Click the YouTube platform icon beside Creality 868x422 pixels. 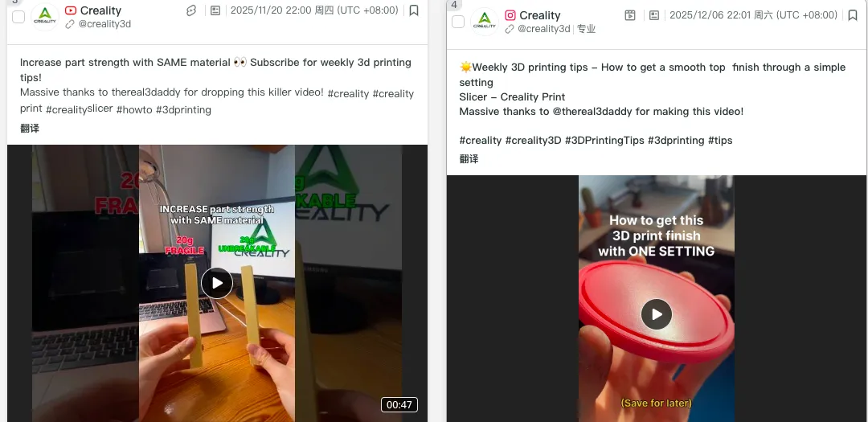coord(70,10)
